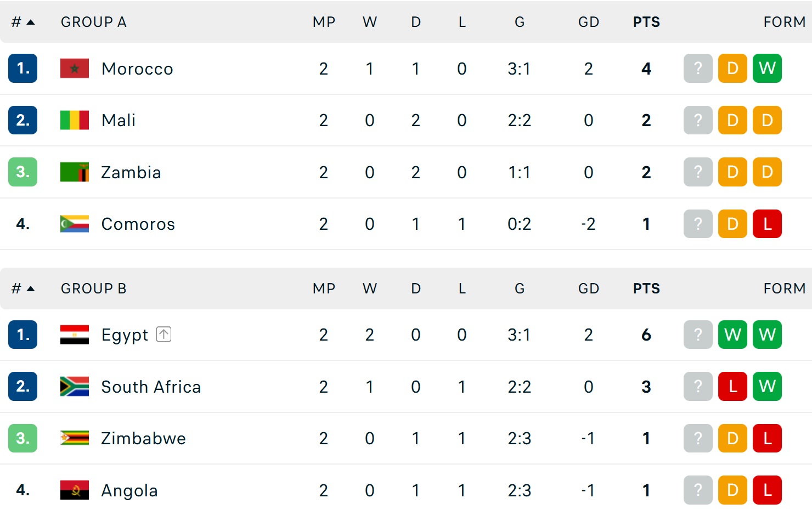Click Group A MP column header
This screenshot has width=812, height=515.
(324, 22)
